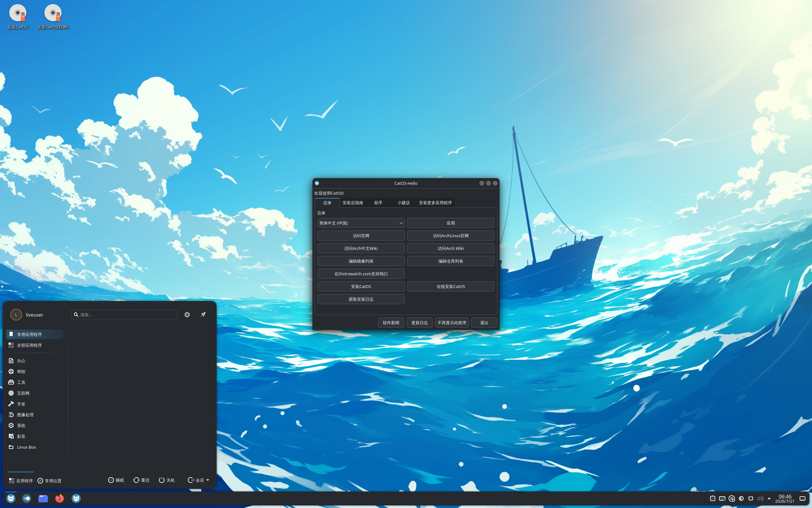812x508 pixels.
Task: Click the cat icon in CatOS-Hello title bar
Action: click(317, 183)
